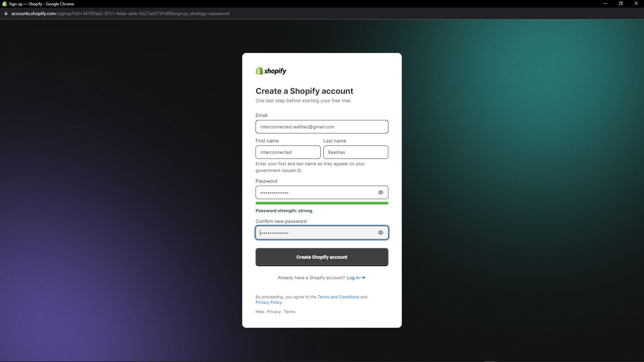This screenshot has width=644, height=362.
Task: Click Privacy in the footer
Action: [274, 311]
